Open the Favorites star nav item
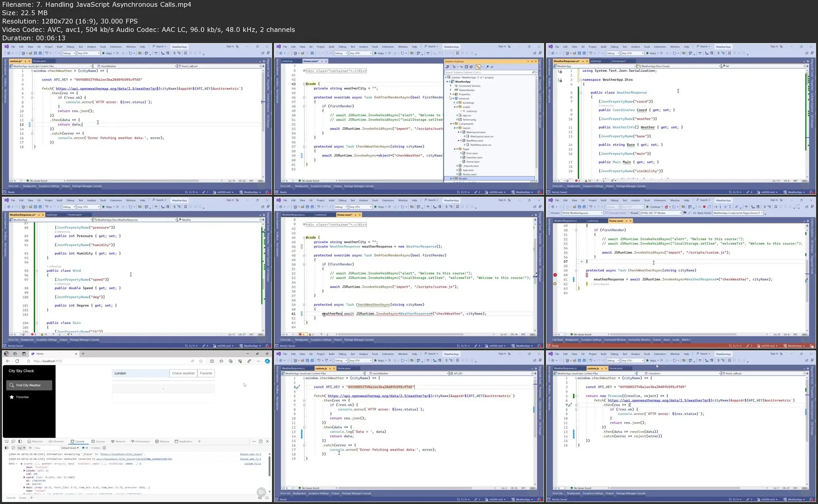The image size is (818, 504). click(x=22, y=397)
